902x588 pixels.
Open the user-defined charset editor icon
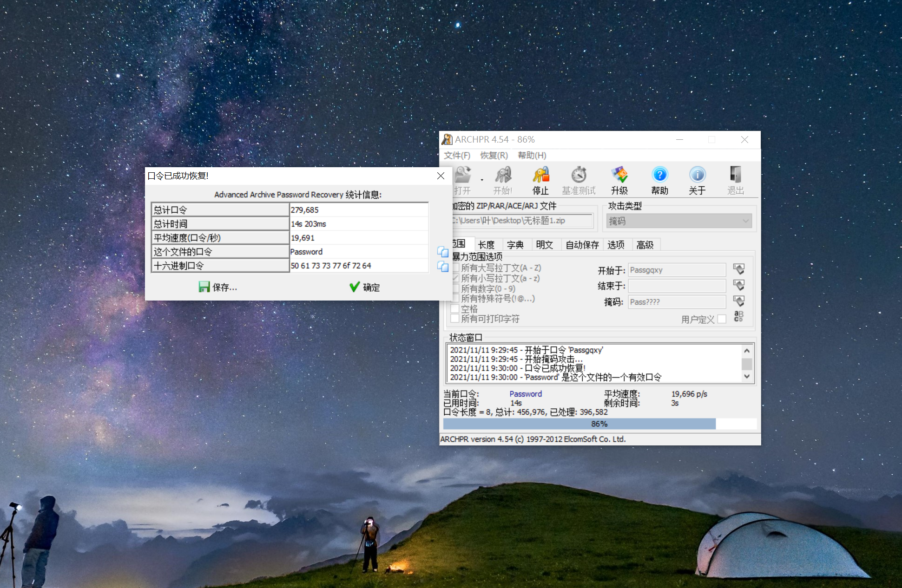click(738, 317)
